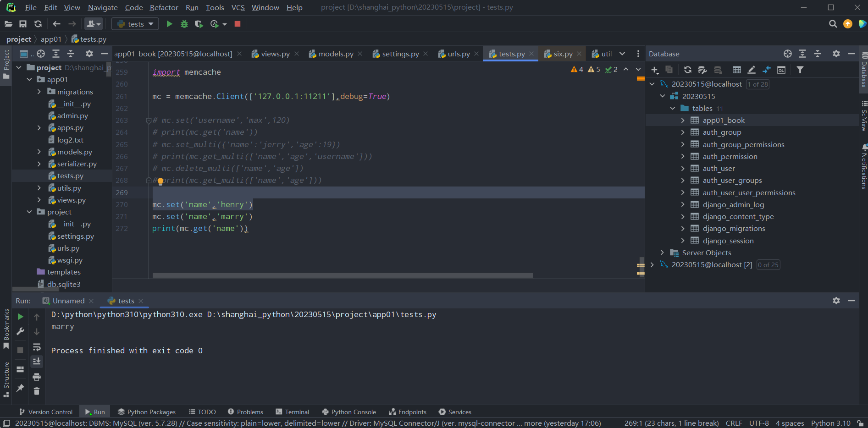Image resolution: width=868 pixels, height=428 pixels.
Task: Start debugging with the bug icon
Action: point(184,24)
